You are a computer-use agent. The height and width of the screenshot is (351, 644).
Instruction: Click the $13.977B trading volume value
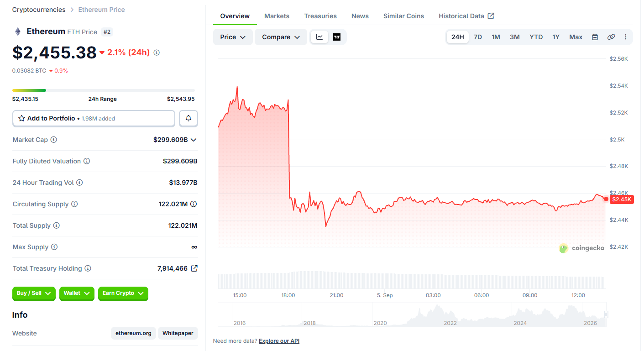coord(183,183)
